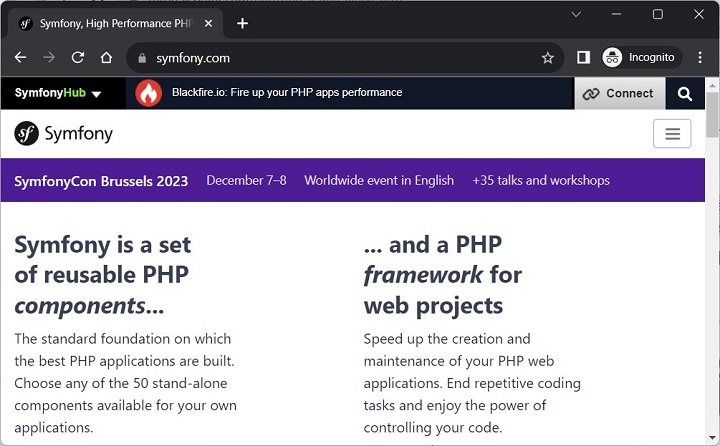Click the Symfony logo

[x=64, y=134]
